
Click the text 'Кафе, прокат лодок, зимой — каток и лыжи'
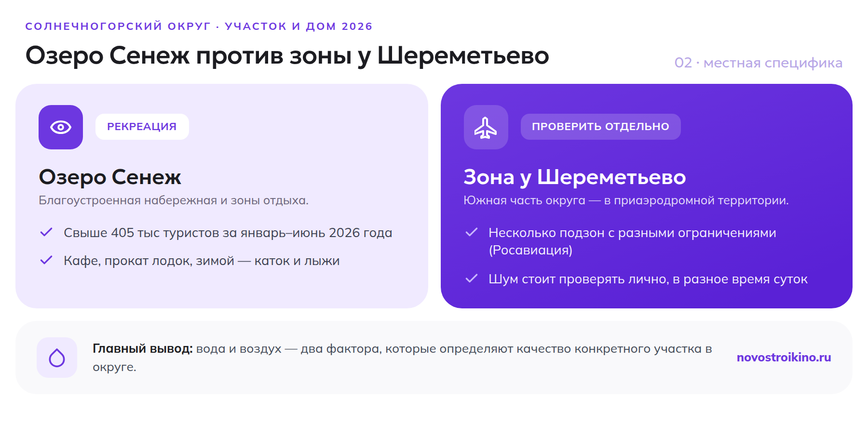click(x=202, y=261)
